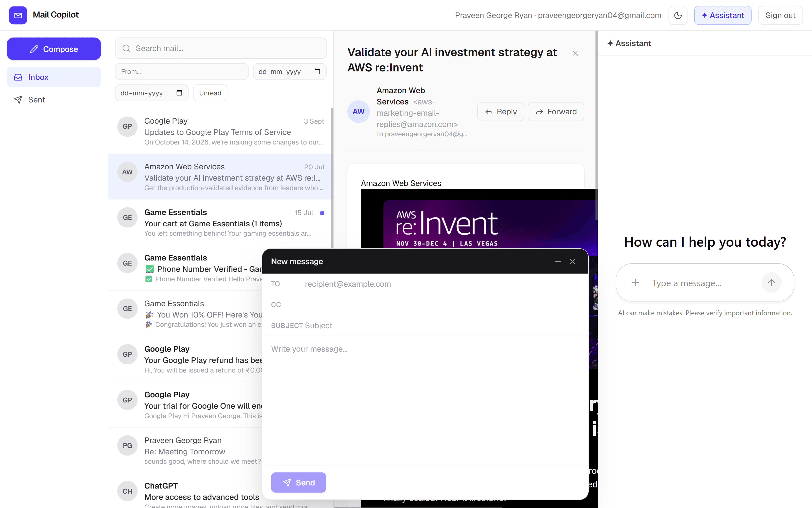Open Re: Meeting Tomorrow email
Screen dimensions: 812x508
tap(185, 450)
